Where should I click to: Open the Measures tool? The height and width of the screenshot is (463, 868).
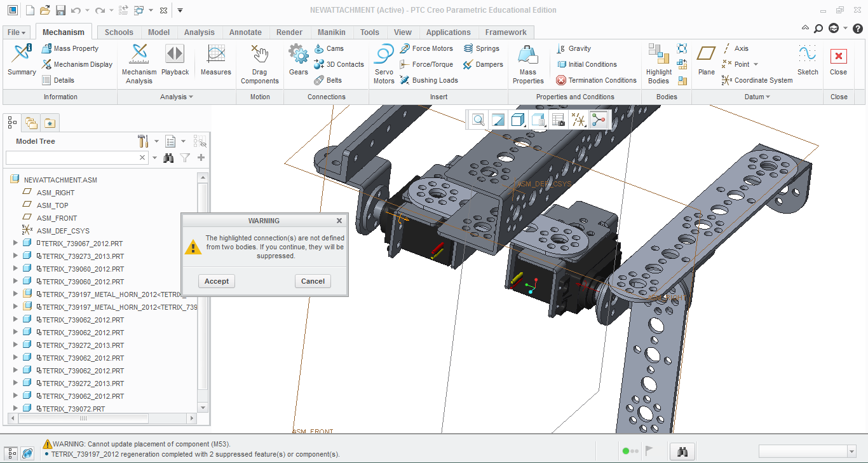click(216, 60)
